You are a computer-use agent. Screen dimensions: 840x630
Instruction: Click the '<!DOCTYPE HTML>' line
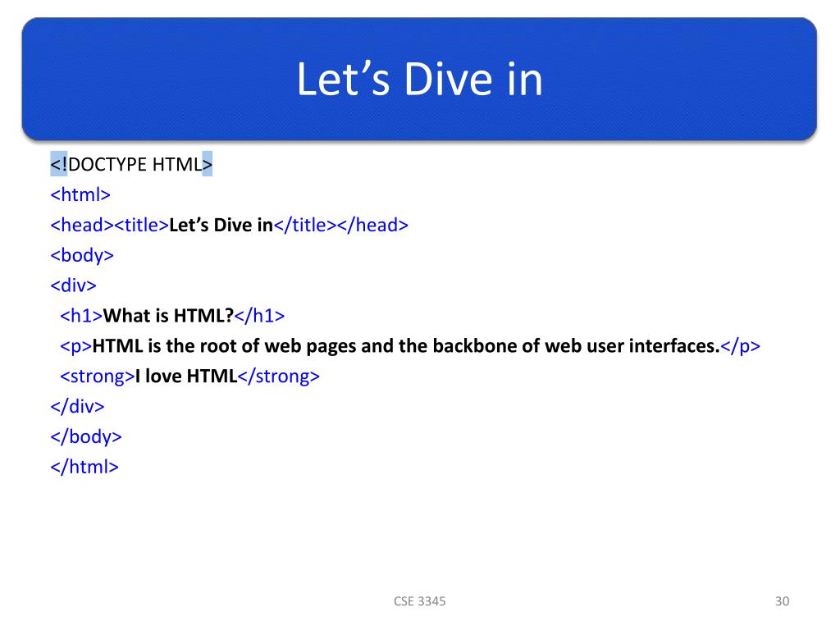point(131,164)
